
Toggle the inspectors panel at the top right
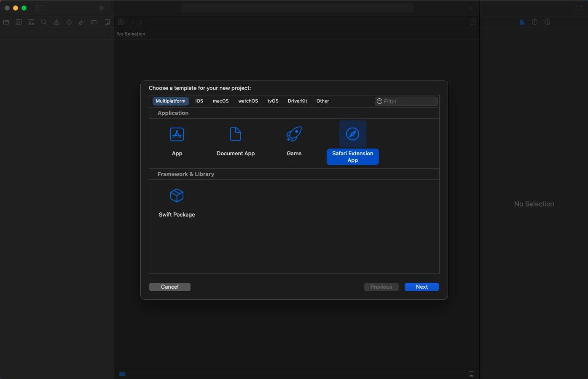(x=579, y=8)
